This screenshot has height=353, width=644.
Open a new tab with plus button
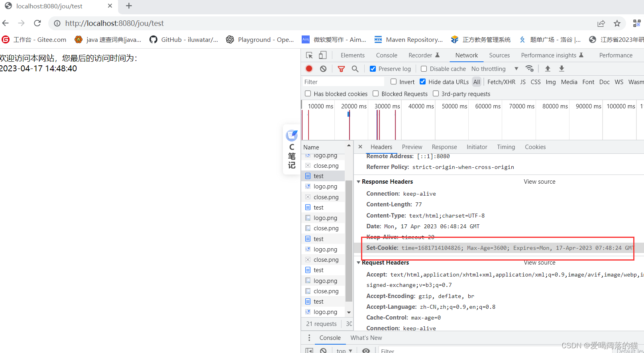point(129,6)
